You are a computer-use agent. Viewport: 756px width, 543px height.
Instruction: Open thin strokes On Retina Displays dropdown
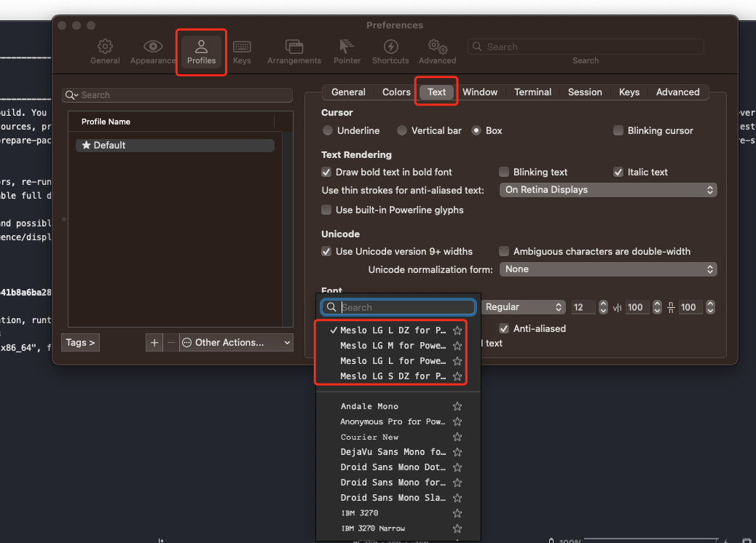point(608,190)
